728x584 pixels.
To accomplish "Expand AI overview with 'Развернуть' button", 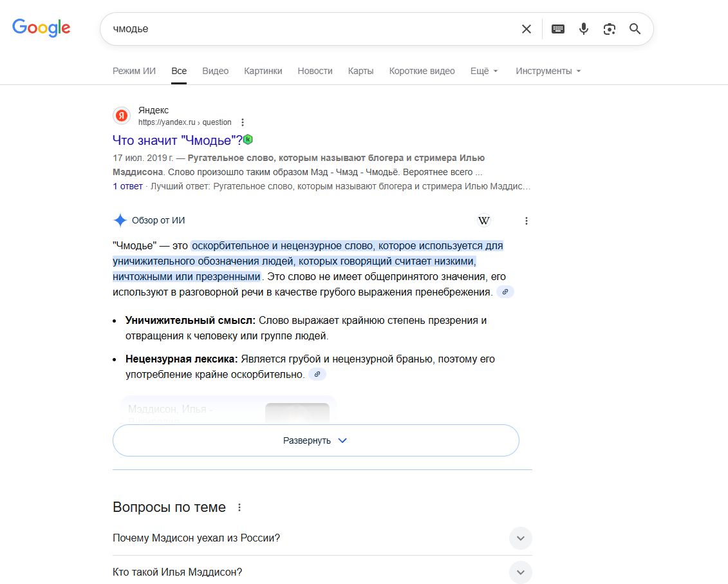I will pos(315,440).
